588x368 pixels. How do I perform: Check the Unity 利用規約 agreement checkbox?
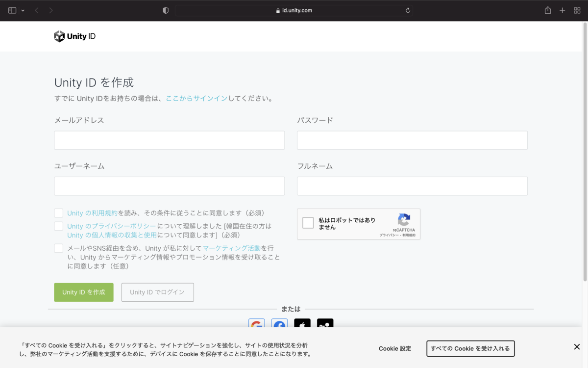point(58,212)
